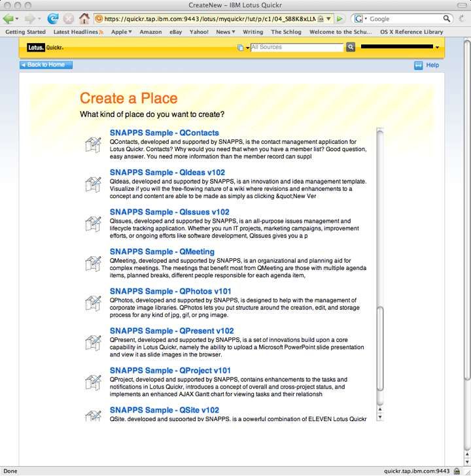This screenshot has width=471, height=476.
Task: Open the Amazon bookmark
Action: (150, 32)
